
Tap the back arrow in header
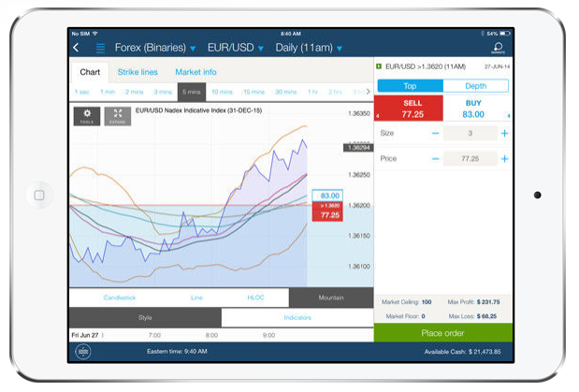(x=76, y=48)
